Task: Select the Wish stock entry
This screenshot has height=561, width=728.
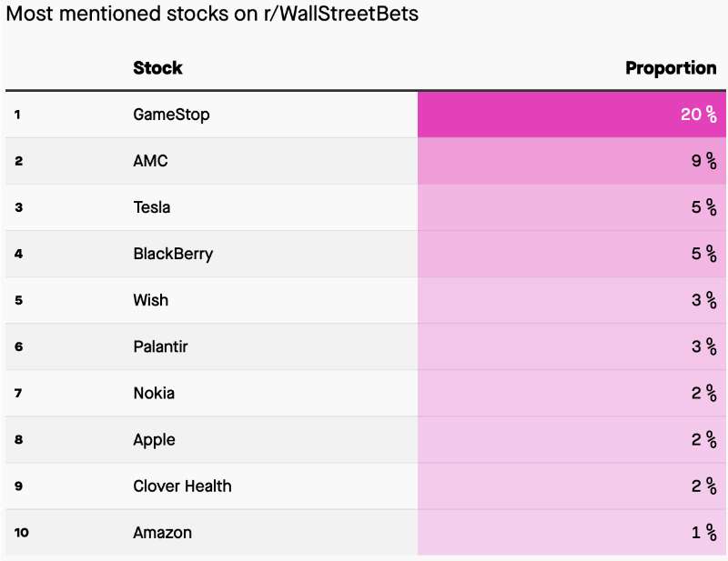Action: click(150, 300)
